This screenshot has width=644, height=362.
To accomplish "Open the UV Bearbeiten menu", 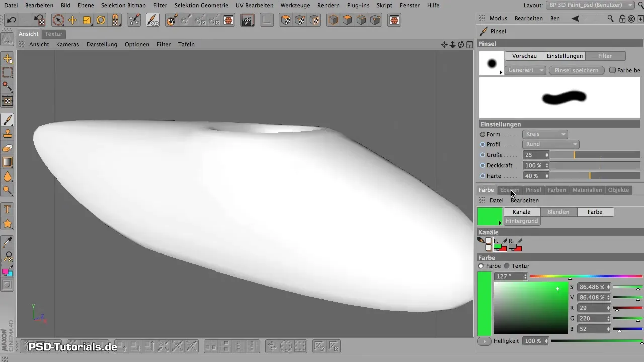I will pos(255,5).
